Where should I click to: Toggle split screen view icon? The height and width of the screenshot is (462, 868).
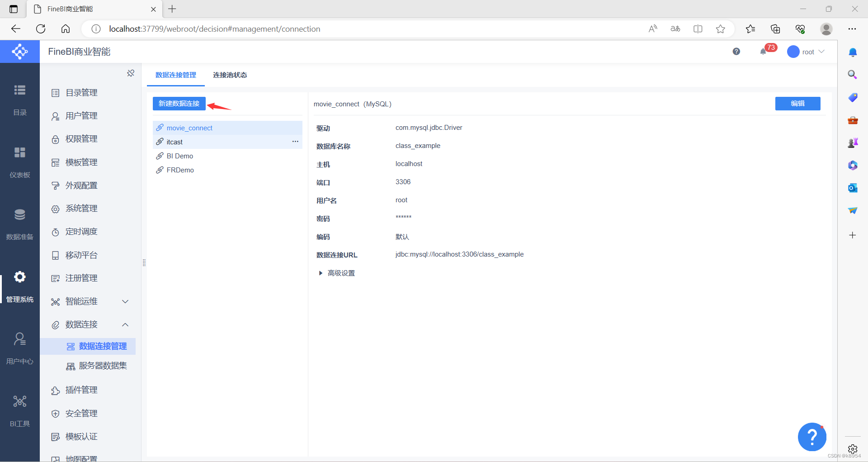[698, 29]
